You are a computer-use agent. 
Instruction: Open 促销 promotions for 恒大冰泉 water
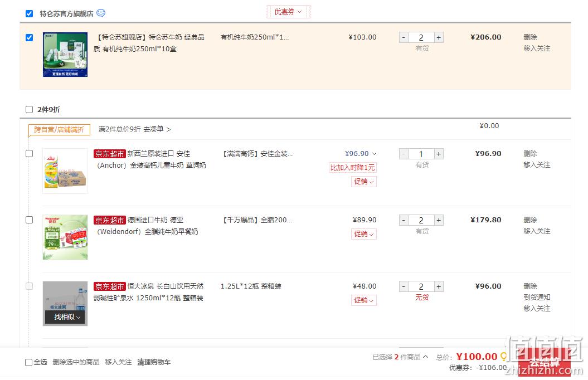[364, 300]
